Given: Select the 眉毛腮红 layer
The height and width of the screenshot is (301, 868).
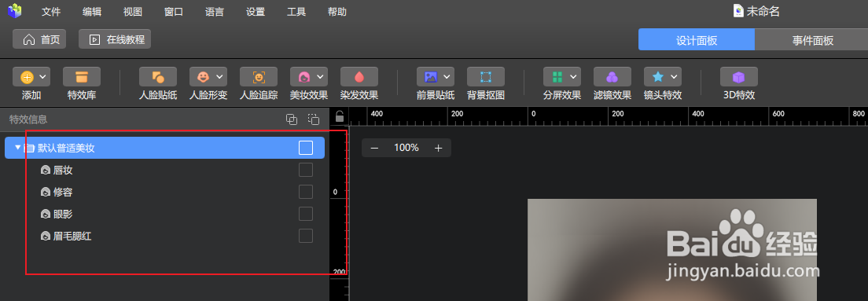Looking at the screenshot, I should (164, 237).
